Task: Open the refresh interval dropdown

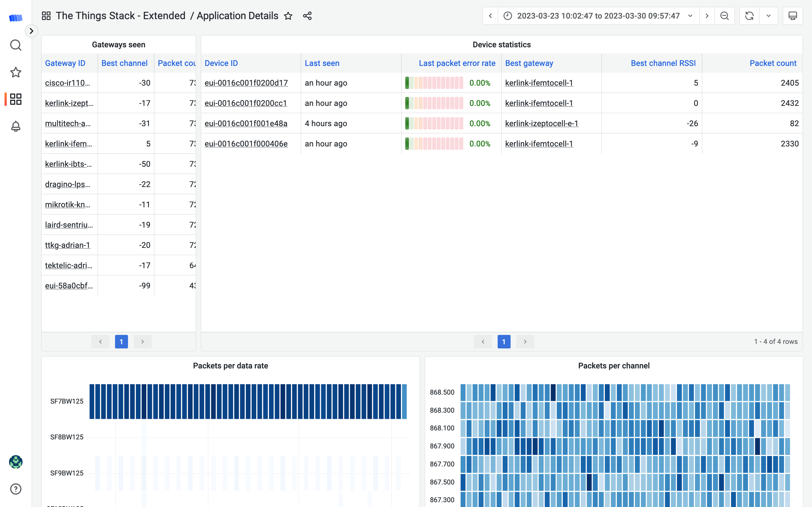Action: pos(768,16)
